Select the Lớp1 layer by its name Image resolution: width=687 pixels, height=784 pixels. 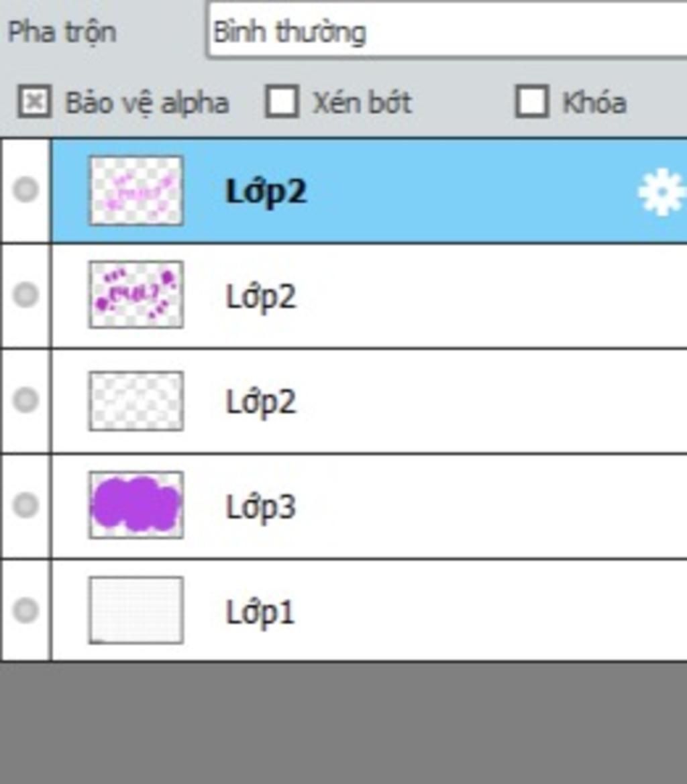[x=260, y=612]
